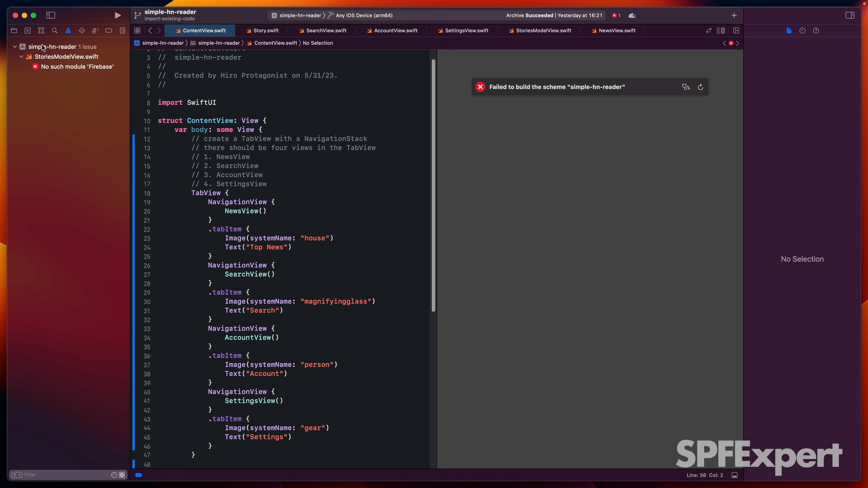Open the filter options menu in the navigator

17,474
